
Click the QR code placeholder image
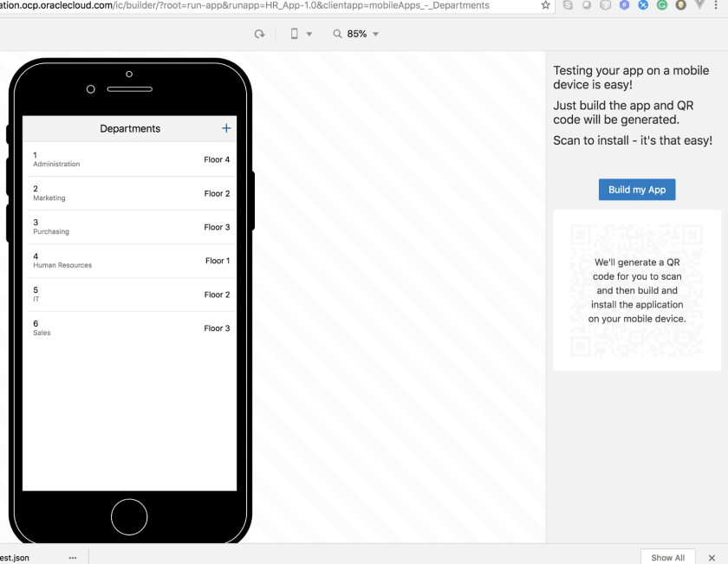coord(636,290)
